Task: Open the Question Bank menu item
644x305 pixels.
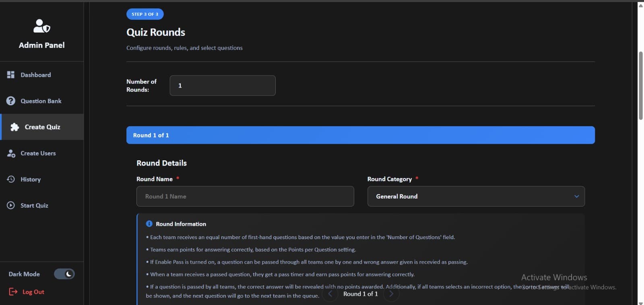Action: click(x=41, y=101)
